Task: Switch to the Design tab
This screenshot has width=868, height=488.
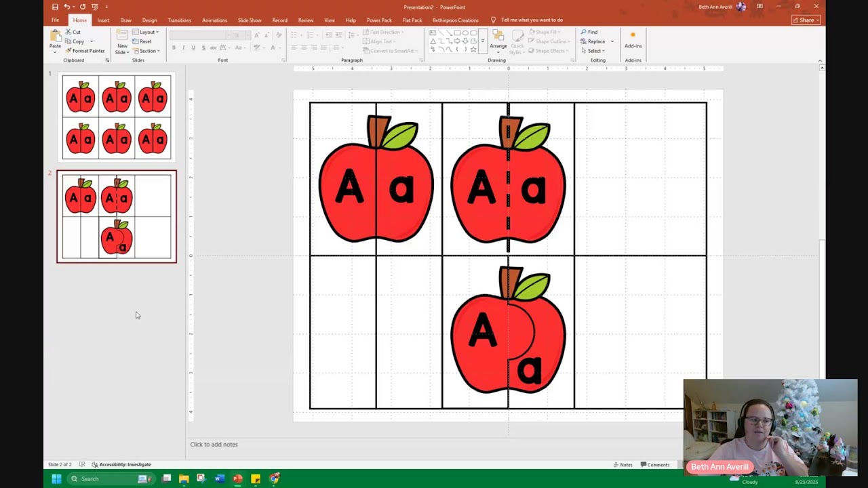Action: pos(149,20)
